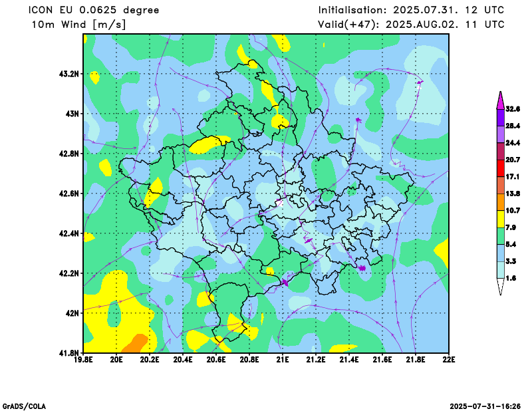
Task: Click the 41.8N latitude label
Action: click(x=69, y=353)
